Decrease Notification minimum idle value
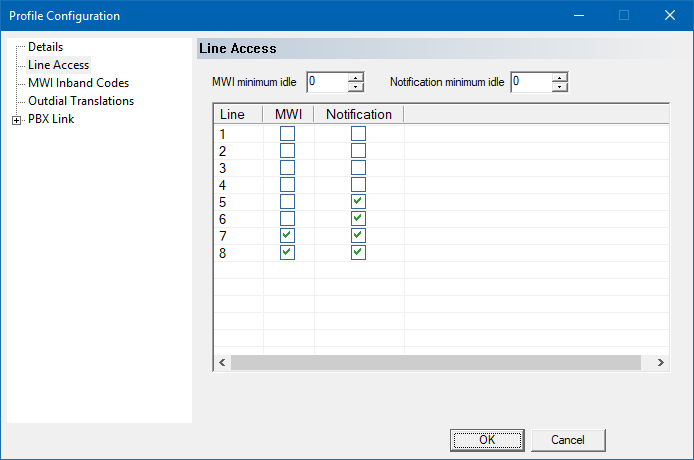The width and height of the screenshot is (694, 460). tap(559, 87)
